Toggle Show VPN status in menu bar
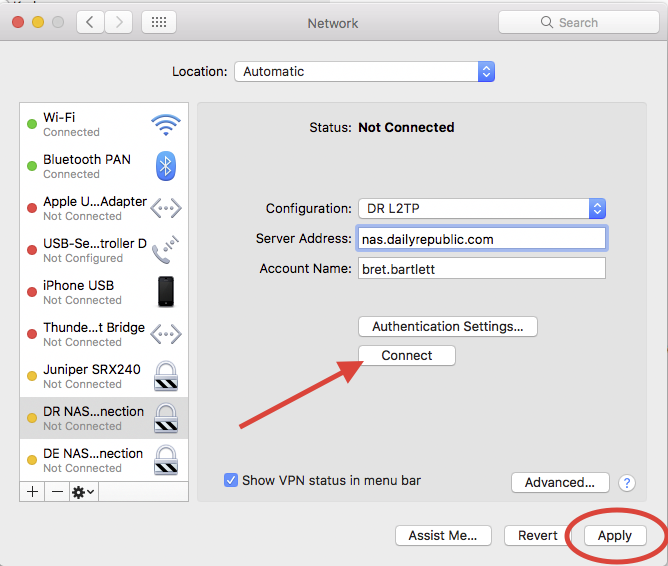Screen dimensions: 668x566 pos(232,481)
